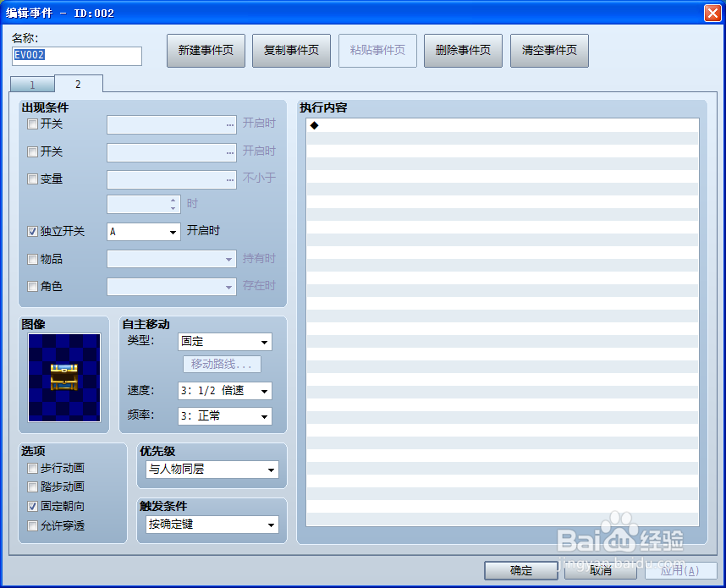This screenshot has height=588, width=726.
Task: Toggle the second 开关 condition checkbox
Action: [32, 151]
